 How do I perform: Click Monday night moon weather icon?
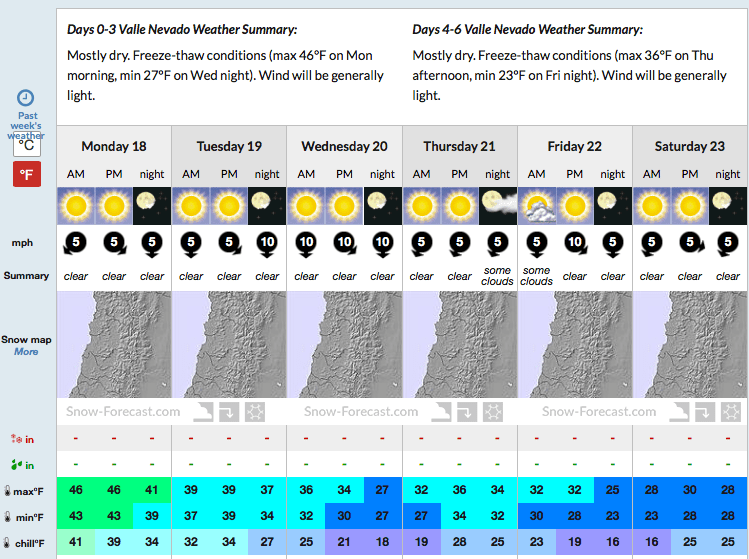[152, 206]
